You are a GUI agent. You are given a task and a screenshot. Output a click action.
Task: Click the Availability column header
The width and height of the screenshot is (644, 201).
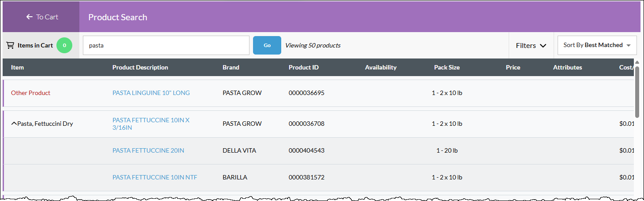point(381,67)
